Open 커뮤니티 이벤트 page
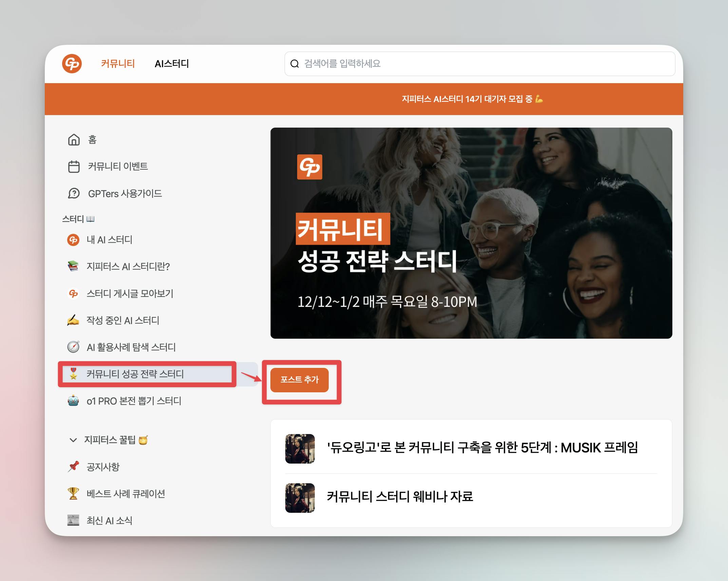 [x=118, y=166]
